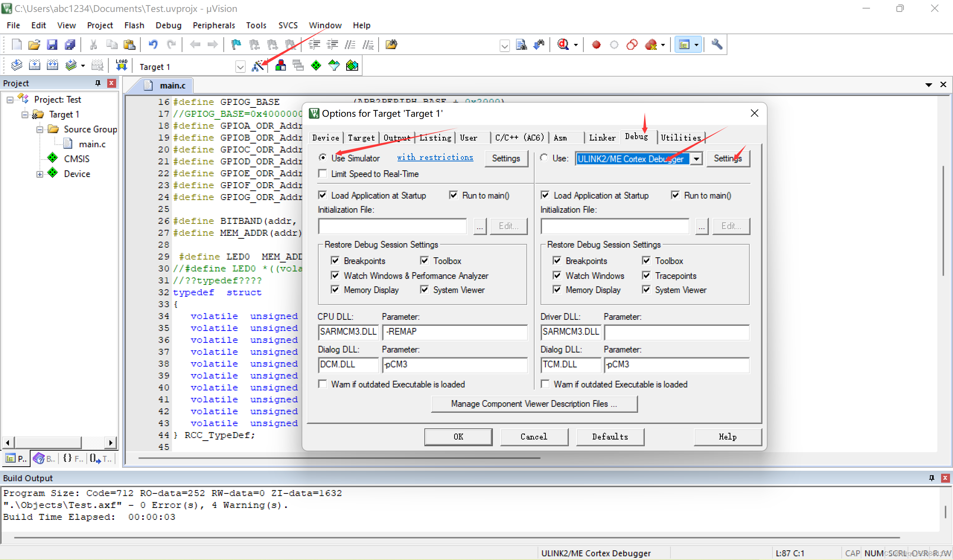Click the 'with restrictions' link
953x560 pixels.
435,157
